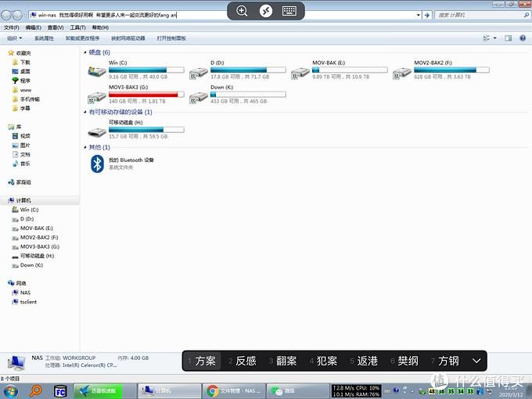Open the 我的 Bluetooth 设备 icon
532x399 pixels.
click(98, 163)
